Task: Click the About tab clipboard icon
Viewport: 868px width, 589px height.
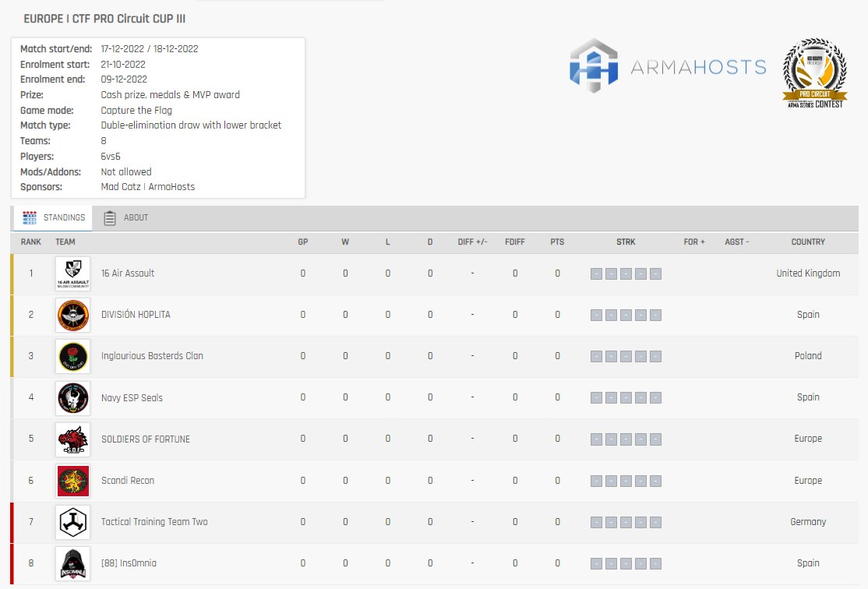Action: coord(110,218)
